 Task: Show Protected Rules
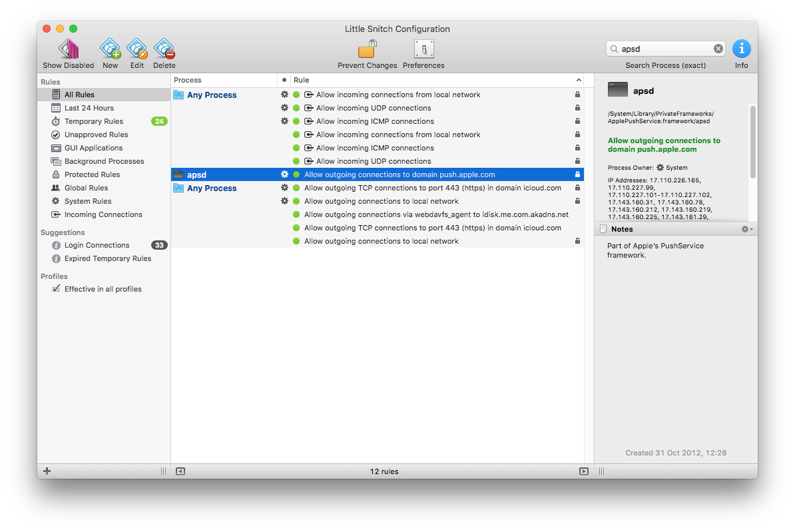coord(104,174)
